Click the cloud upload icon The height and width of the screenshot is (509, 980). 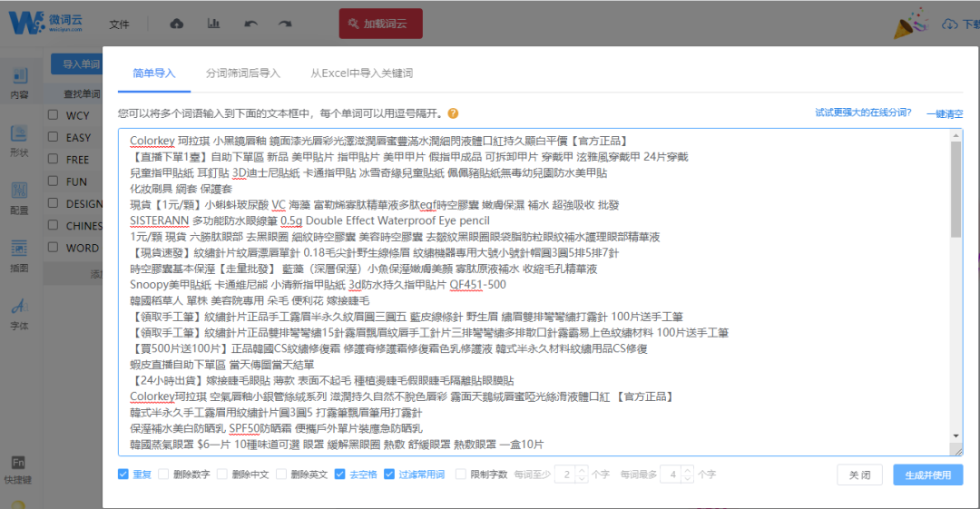coord(177,24)
